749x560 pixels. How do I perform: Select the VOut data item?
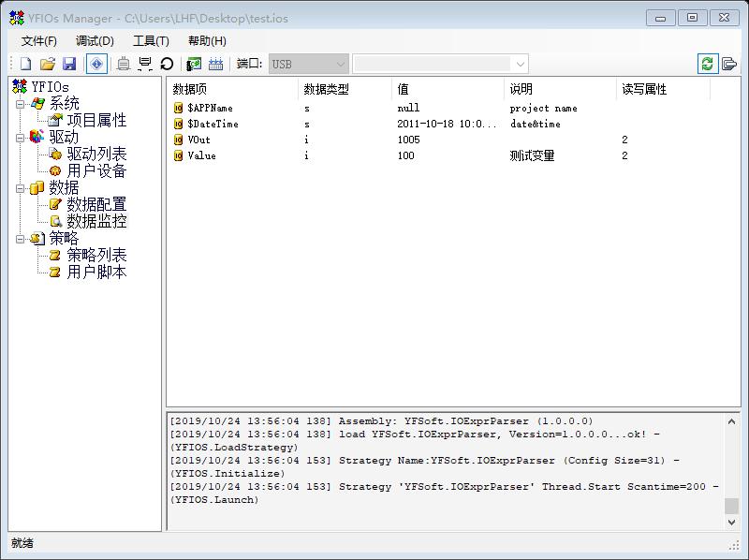click(198, 140)
